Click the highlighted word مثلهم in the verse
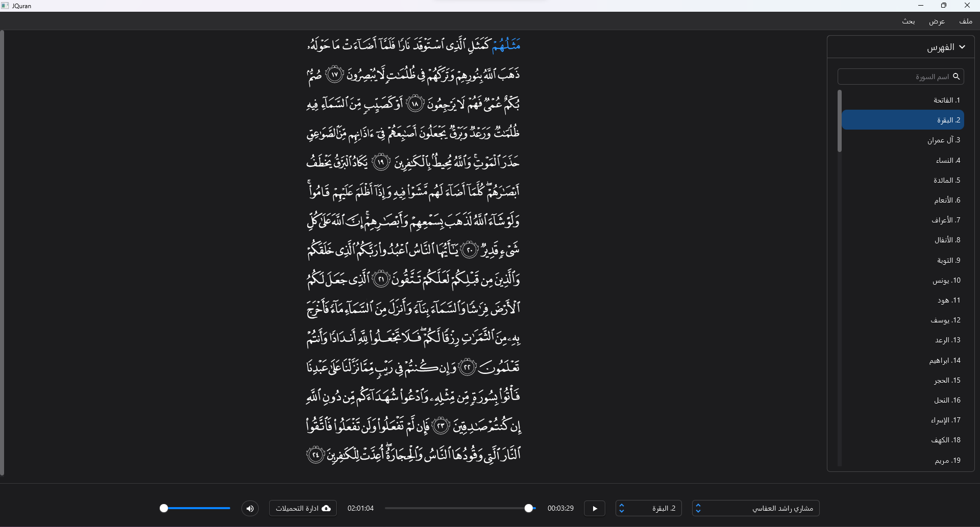Viewport: 980px width, 527px height. coord(506,45)
